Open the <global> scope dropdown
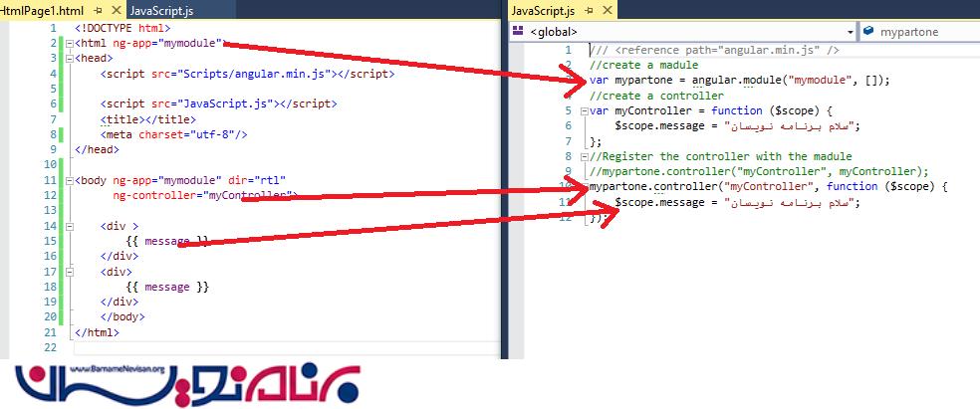Viewport: 980px width, 409px height. [x=850, y=32]
